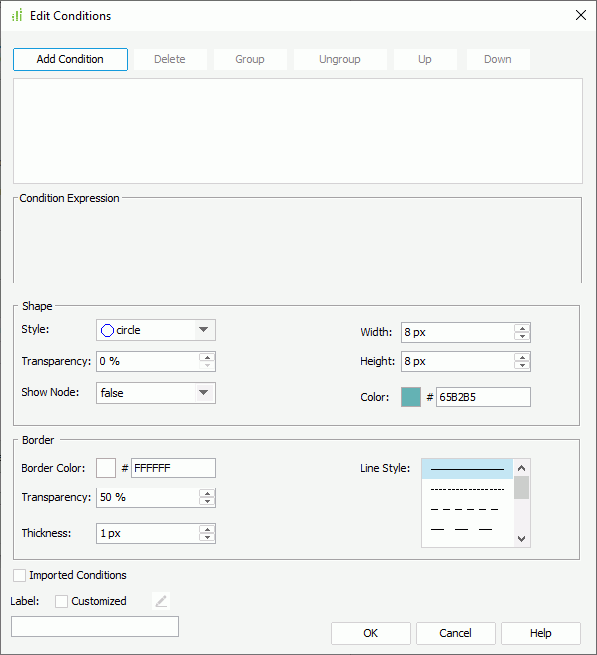The image size is (597, 655).
Task: Click the Edit Conditions title bar app icon
Action: point(17,15)
